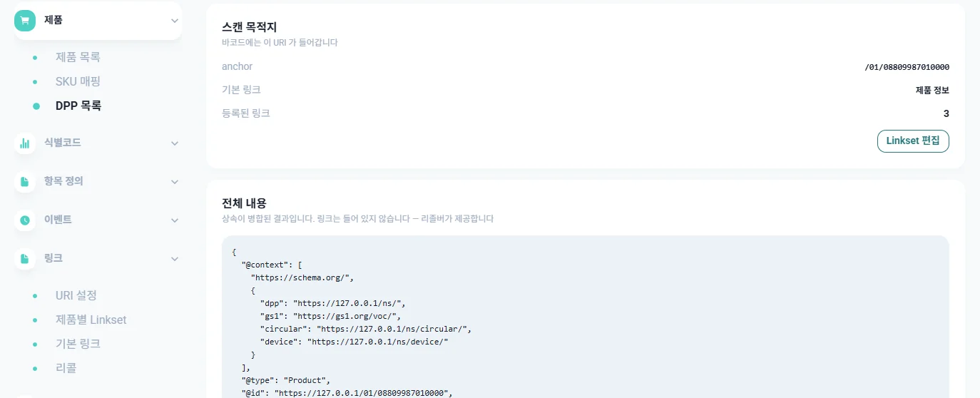
Task: Expand the 항목 정의 section chevron
Action: click(175, 182)
